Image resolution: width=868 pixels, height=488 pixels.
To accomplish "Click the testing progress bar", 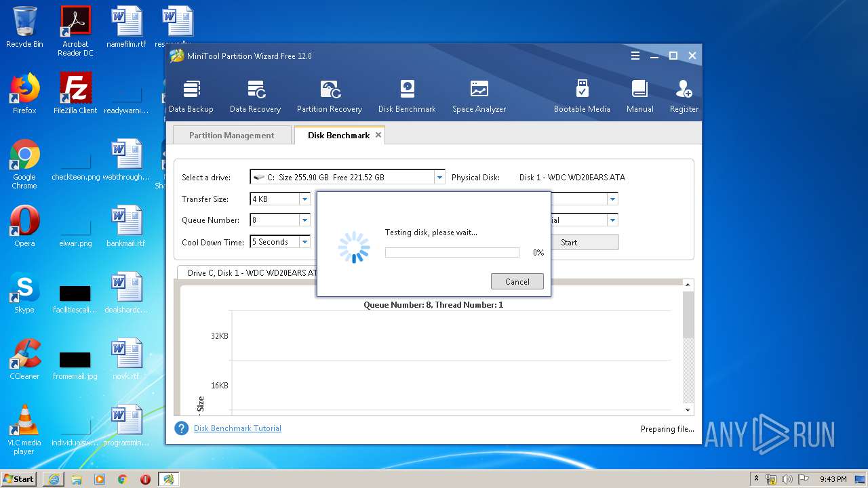I will 452,253.
